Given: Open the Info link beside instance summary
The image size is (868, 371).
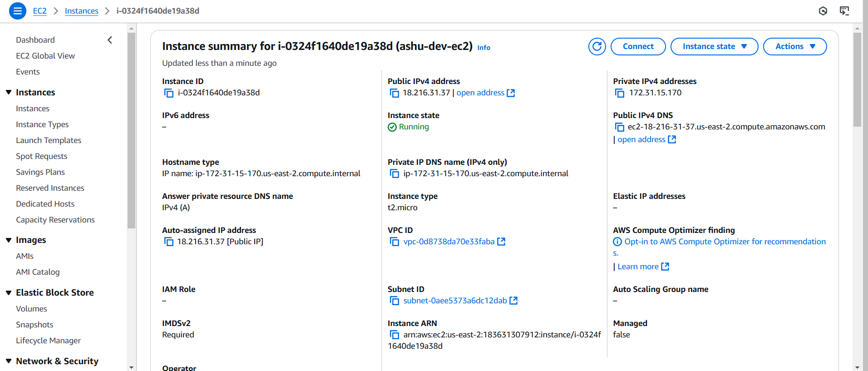Looking at the screenshot, I should [x=484, y=48].
